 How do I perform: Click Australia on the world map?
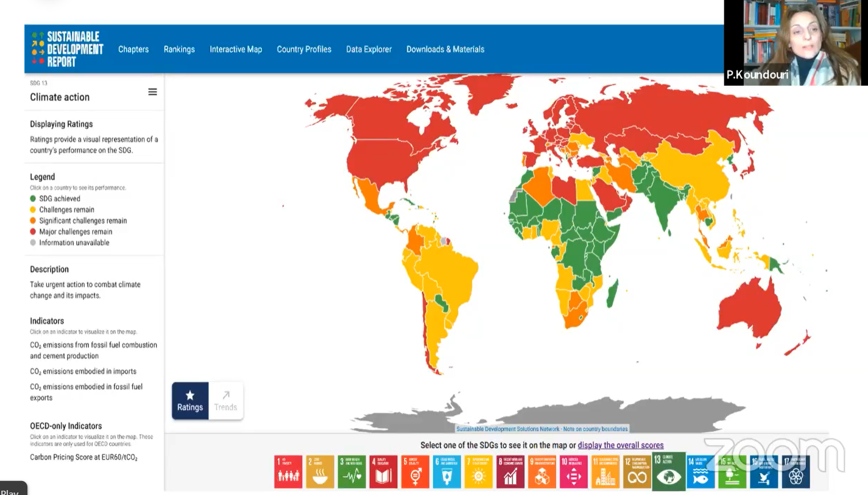pos(749,311)
